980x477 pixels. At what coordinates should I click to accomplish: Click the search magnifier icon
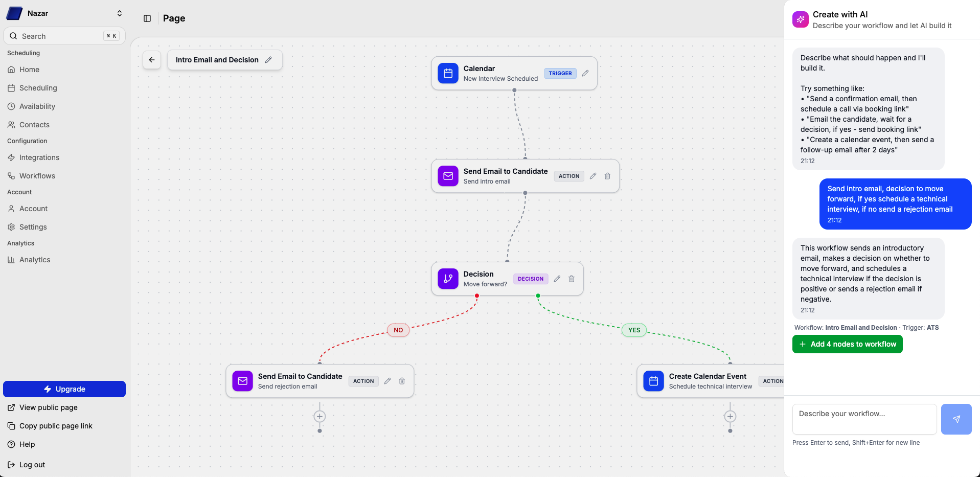(x=13, y=36)
